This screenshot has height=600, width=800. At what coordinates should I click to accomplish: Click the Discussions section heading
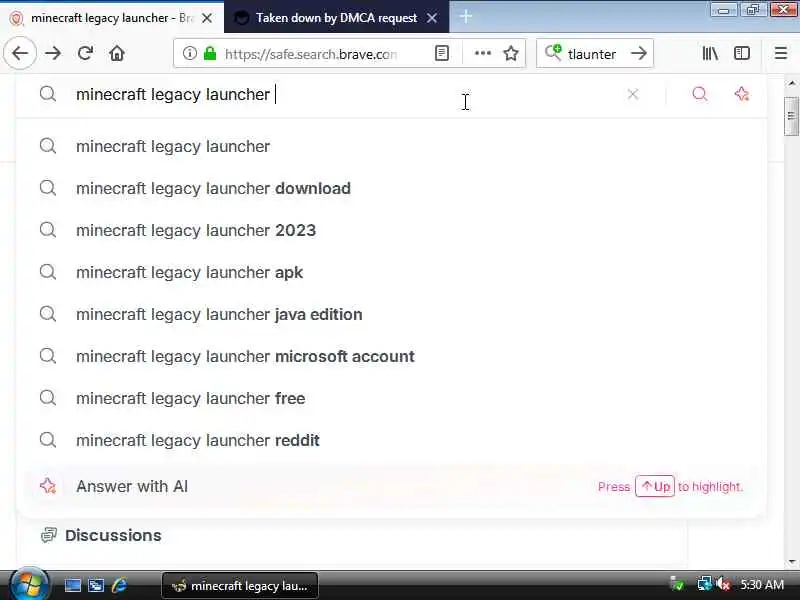tap(113, 535)
